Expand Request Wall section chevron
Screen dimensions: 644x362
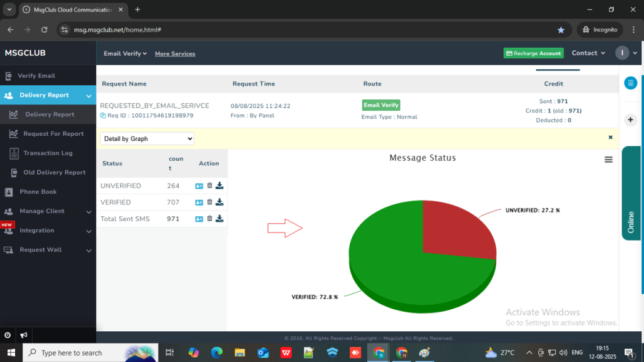(x=89, y=250)
